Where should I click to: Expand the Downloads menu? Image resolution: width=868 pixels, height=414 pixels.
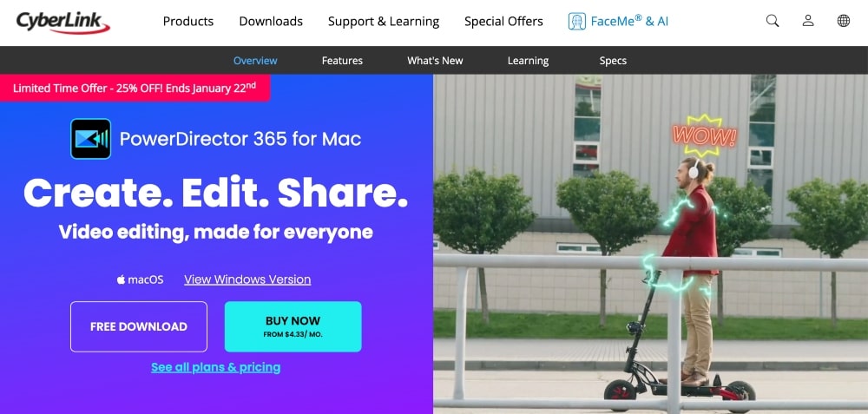tap(271, 22)
